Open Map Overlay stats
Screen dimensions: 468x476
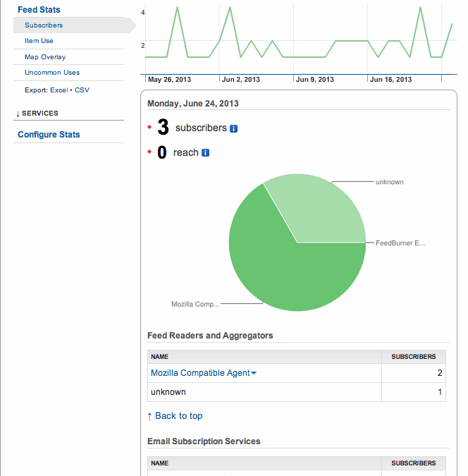point(45,57)
